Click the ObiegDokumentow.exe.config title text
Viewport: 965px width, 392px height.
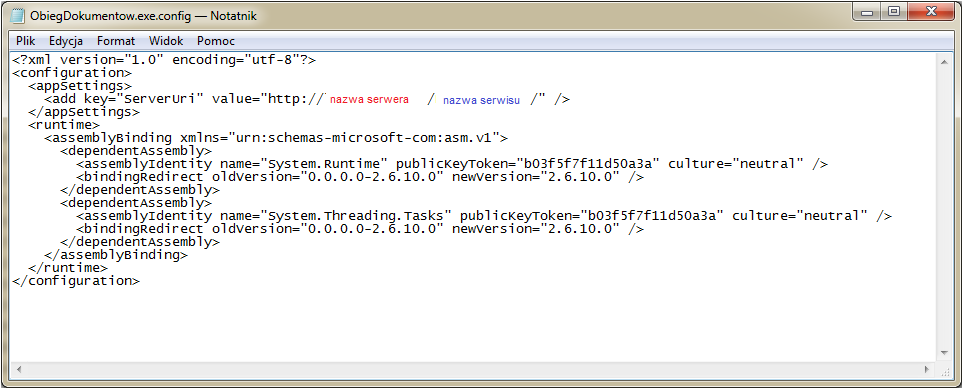pyautogui.click(x=112, y=16)
